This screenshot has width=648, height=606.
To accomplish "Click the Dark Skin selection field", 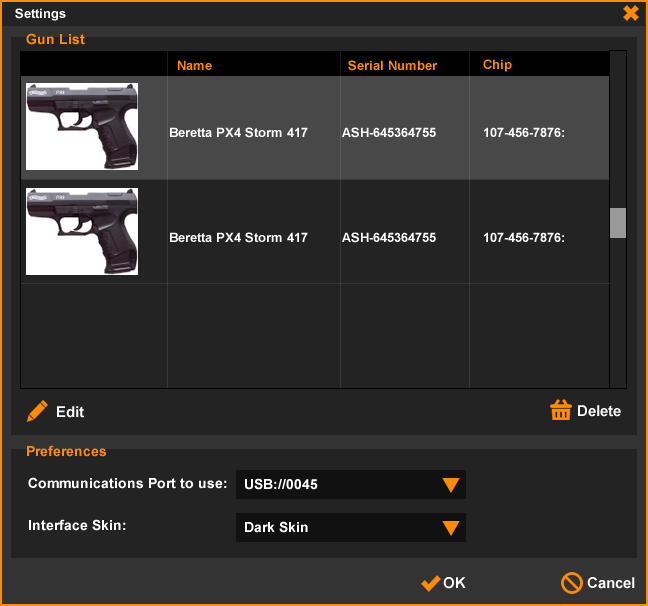I will click(351, 527).
